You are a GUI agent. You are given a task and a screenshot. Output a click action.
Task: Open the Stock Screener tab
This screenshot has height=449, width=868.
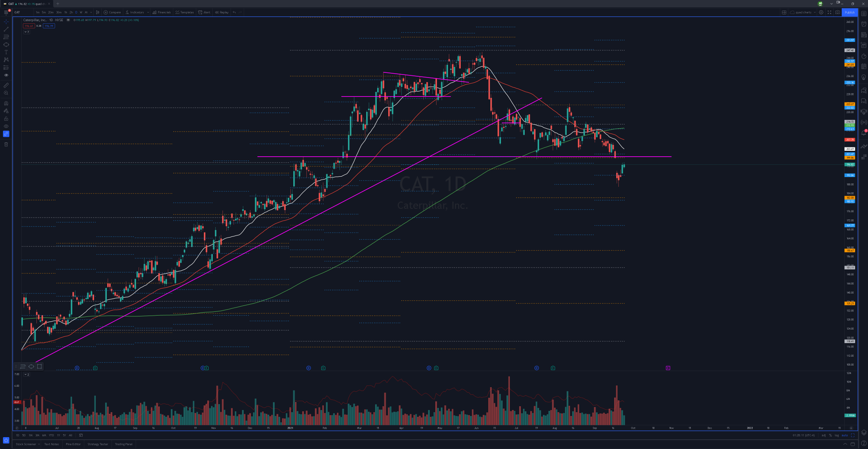26,444
